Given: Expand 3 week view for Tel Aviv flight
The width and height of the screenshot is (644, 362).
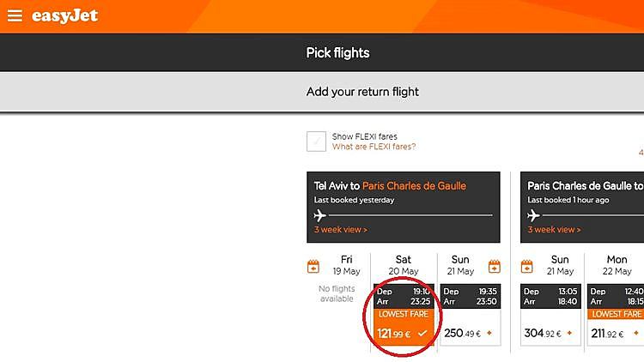Looking at the screenshot, I should click(340, 230).
